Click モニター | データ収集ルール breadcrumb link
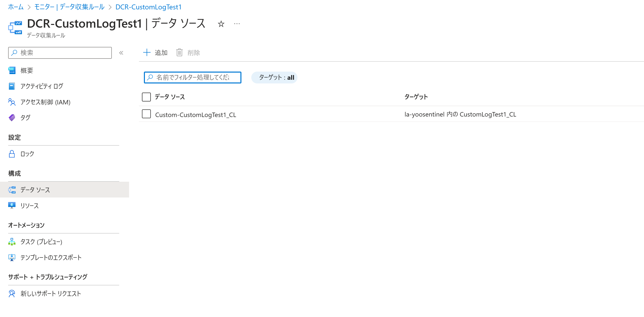 [x=69, y=7]
